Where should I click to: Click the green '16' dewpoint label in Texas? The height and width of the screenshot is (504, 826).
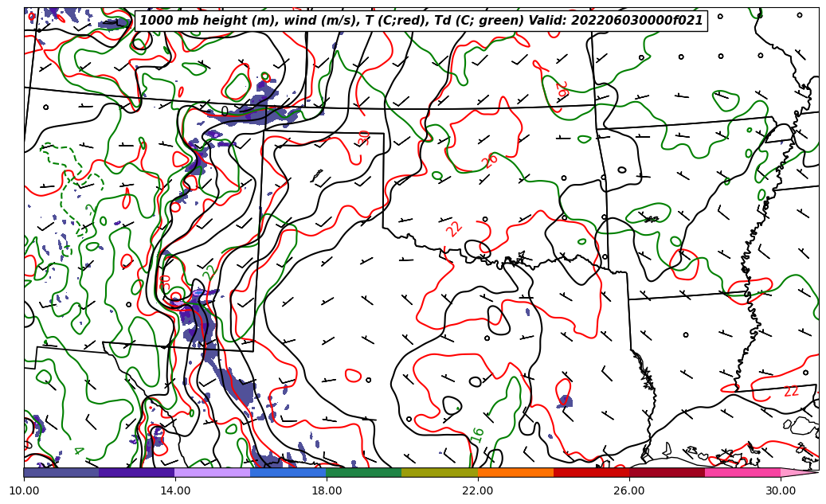477,435
